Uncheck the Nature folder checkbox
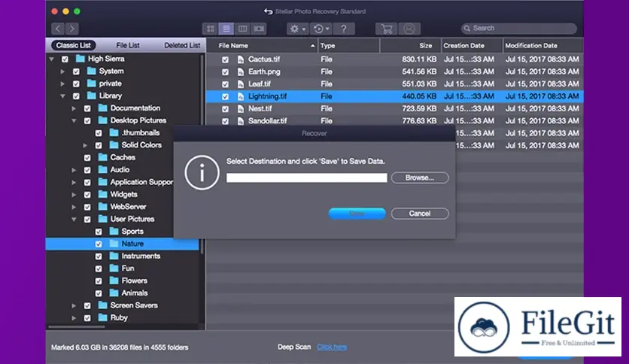Screen dimensions: 629x364 (99, 244)
